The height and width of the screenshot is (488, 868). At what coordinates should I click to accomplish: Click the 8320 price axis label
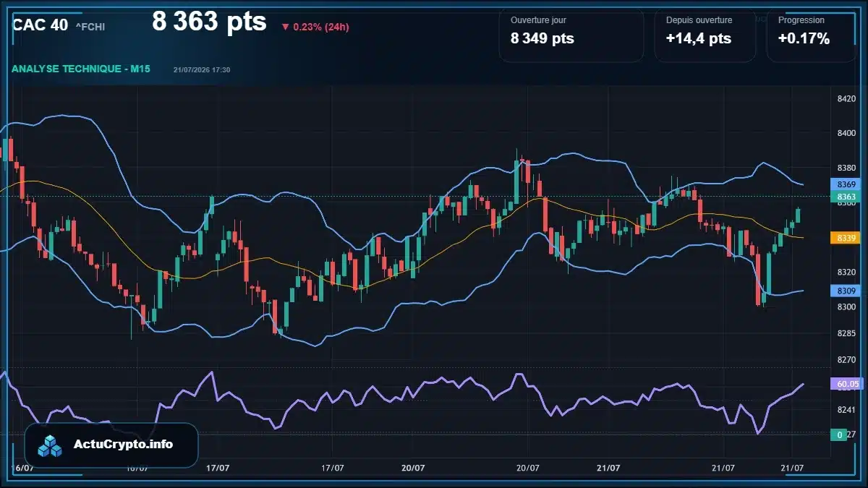coord(846,273)
